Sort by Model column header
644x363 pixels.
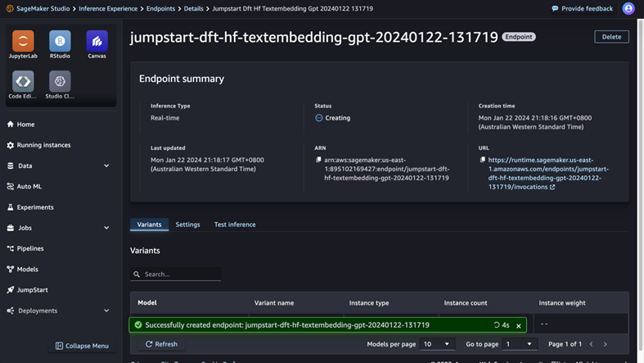(x=147, y=302)
